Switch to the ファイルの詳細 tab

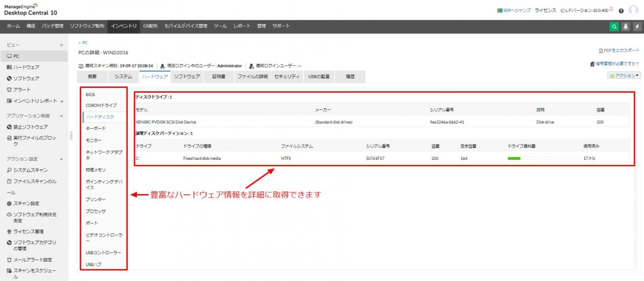pyautogui.click(x=252, y=77)
